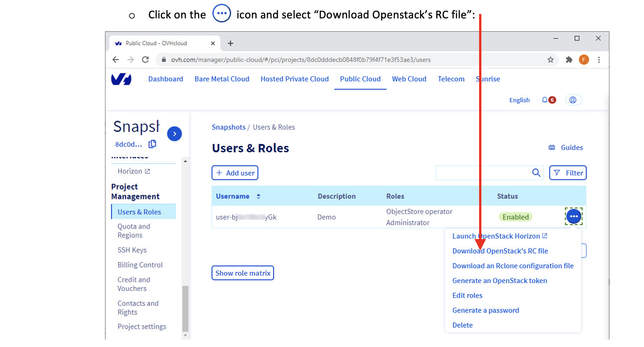Viewport: 644px width, 347px height.
Task: Click the notifications bell icon
Action: pyautogui.click(x=545, y=100)
